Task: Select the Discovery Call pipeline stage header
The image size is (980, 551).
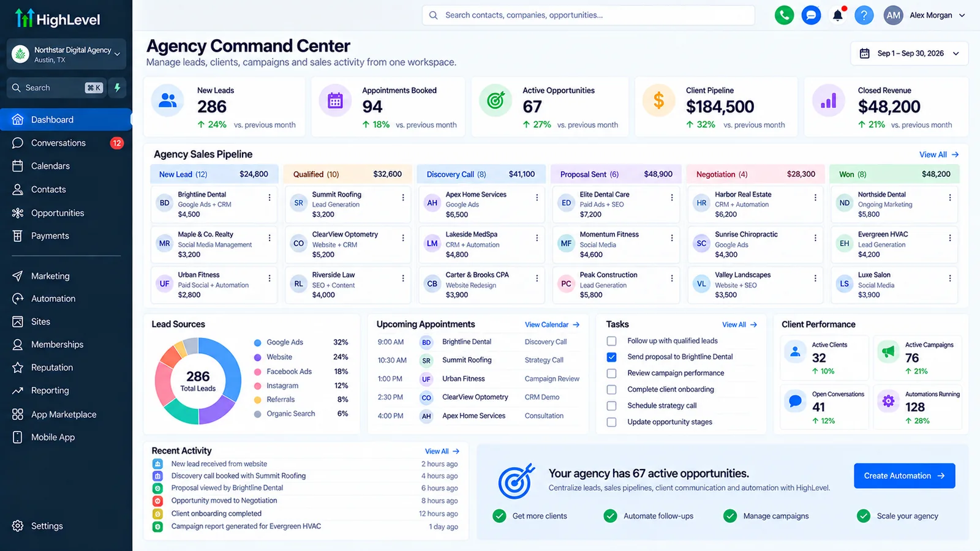Action: pos(481,174)
